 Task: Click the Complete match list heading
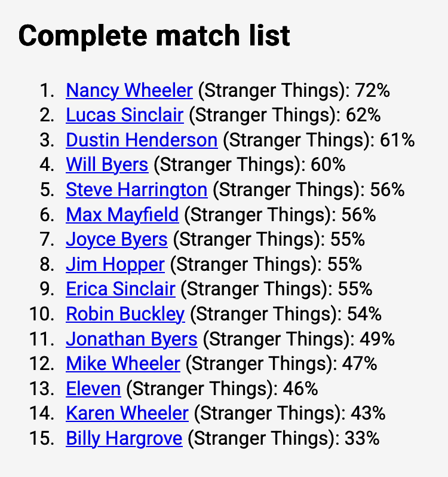tap(154, 36)
